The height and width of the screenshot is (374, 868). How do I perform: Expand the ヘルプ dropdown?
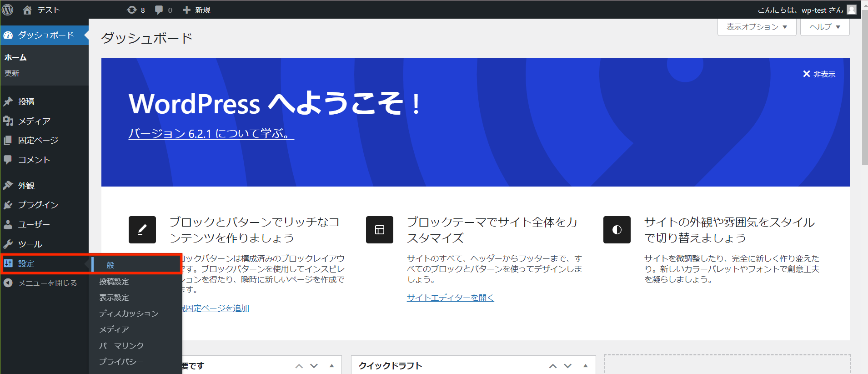tap(824, 27)
